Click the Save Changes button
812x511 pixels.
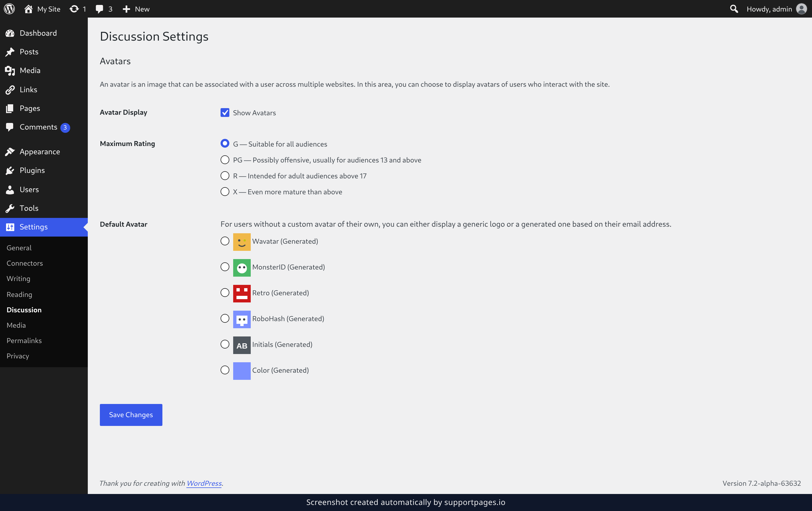click(x=131, y=415)
